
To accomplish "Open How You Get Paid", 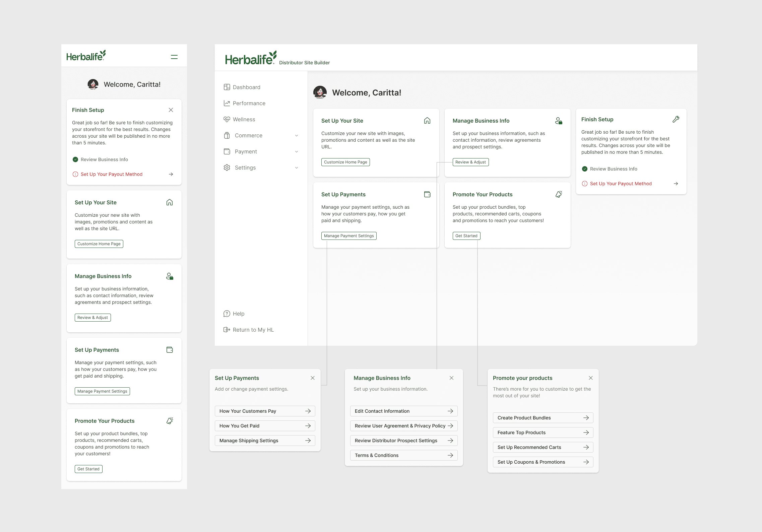I will (265, 426).
